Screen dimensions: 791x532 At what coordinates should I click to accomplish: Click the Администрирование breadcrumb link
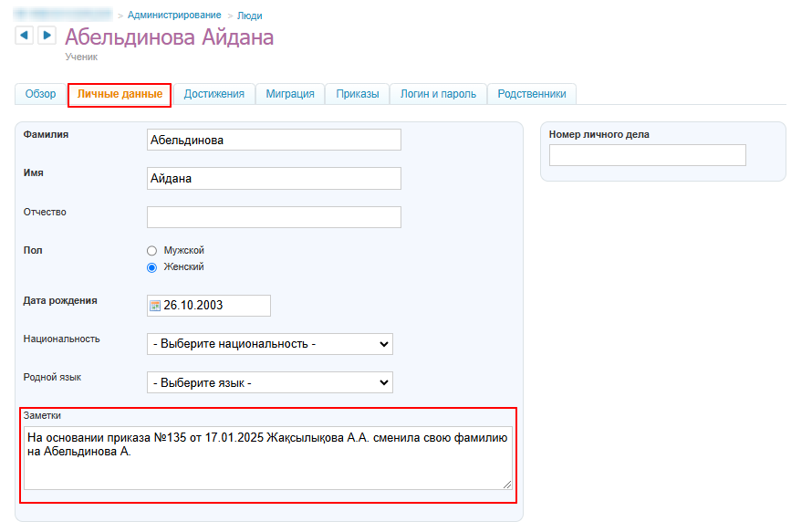tap(174, 16)
